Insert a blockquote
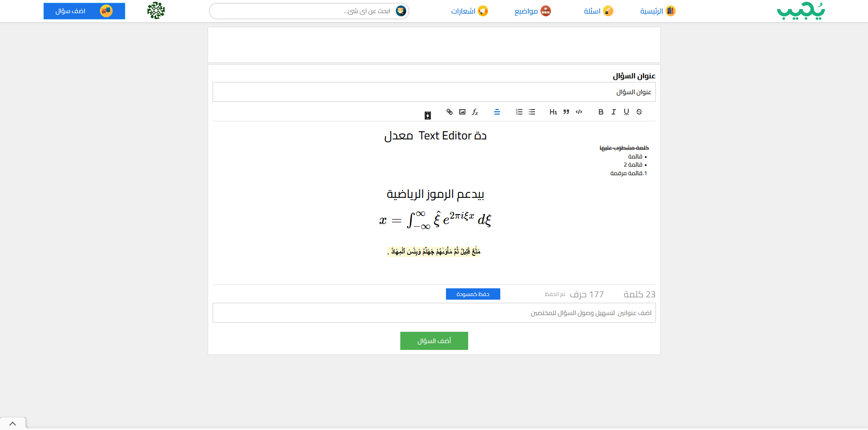Viewport: 868px width, 430px height. click(566, 112)
